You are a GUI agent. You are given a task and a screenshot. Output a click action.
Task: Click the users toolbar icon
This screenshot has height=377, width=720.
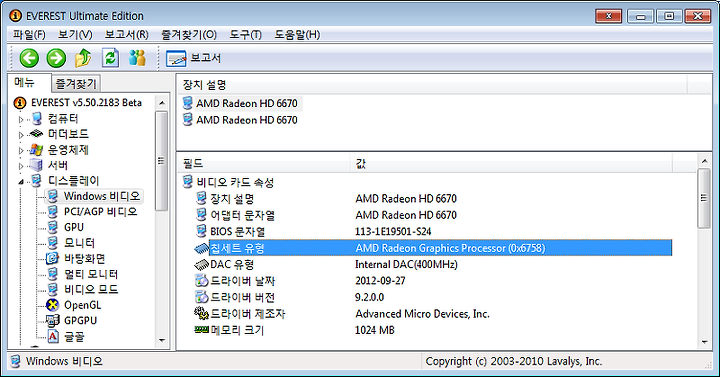pos(137,58)
